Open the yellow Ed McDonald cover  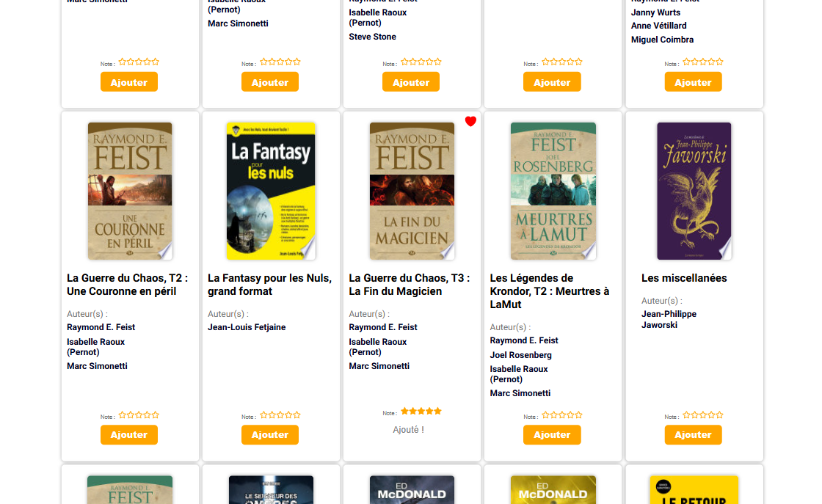pyautogui.click(x=553, y=490)
